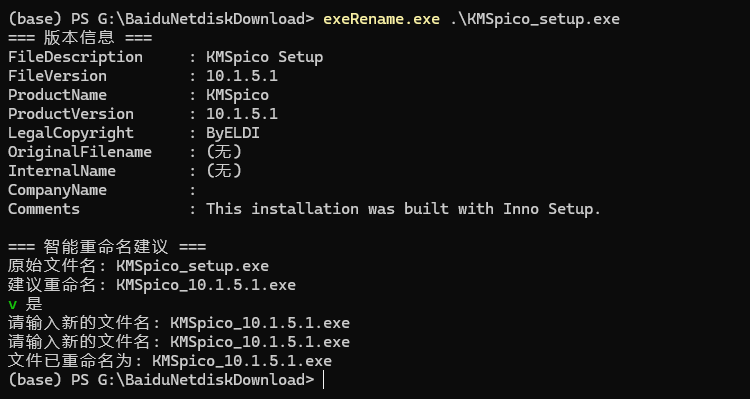Click the ProductVersion label

click(x=71, y=114)
